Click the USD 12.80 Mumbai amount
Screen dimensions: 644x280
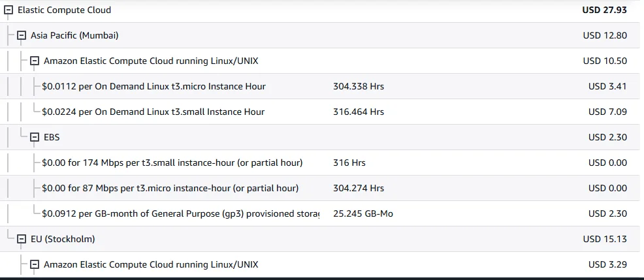click(605, 36)
